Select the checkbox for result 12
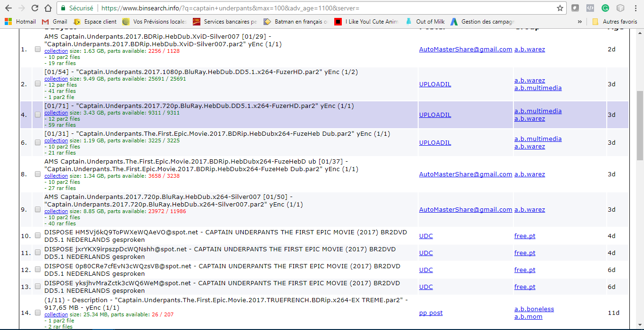This screenshot has width=644, height=330. click(38, 270)
